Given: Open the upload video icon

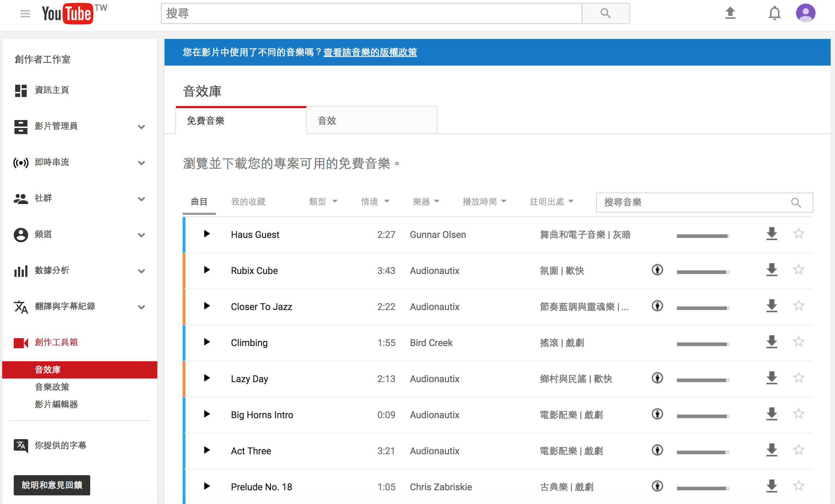Looking at the screenshot, I should point(730,13).
